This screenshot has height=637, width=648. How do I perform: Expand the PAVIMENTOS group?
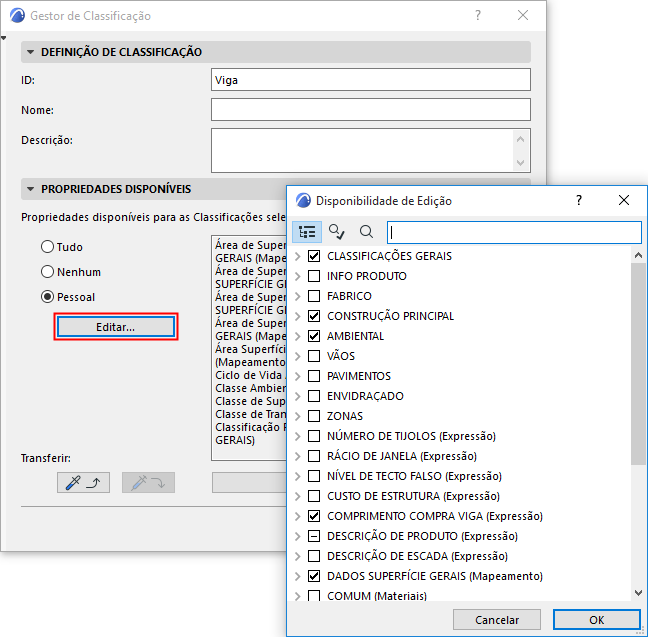point(298,376)
